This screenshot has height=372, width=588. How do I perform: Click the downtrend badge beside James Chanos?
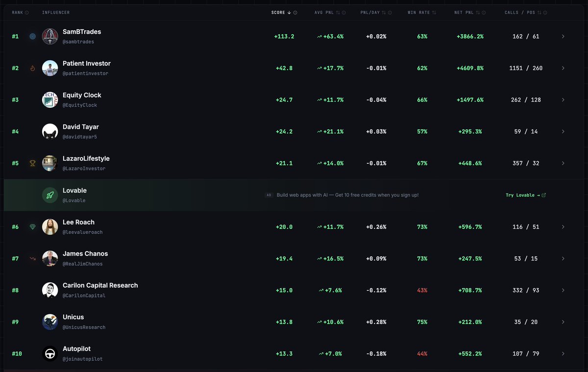[32, 258]
